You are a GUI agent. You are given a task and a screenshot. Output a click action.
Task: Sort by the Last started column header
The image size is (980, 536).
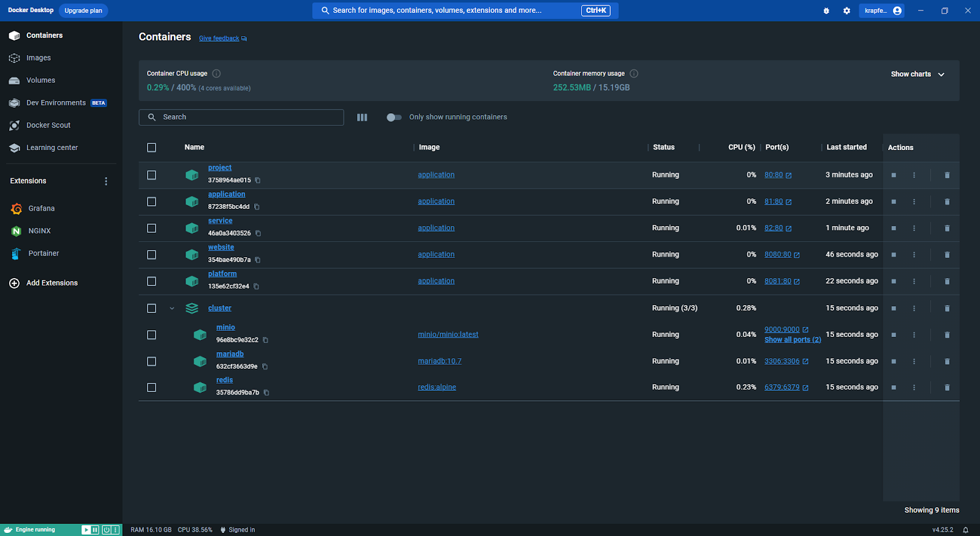coord(846,147)
